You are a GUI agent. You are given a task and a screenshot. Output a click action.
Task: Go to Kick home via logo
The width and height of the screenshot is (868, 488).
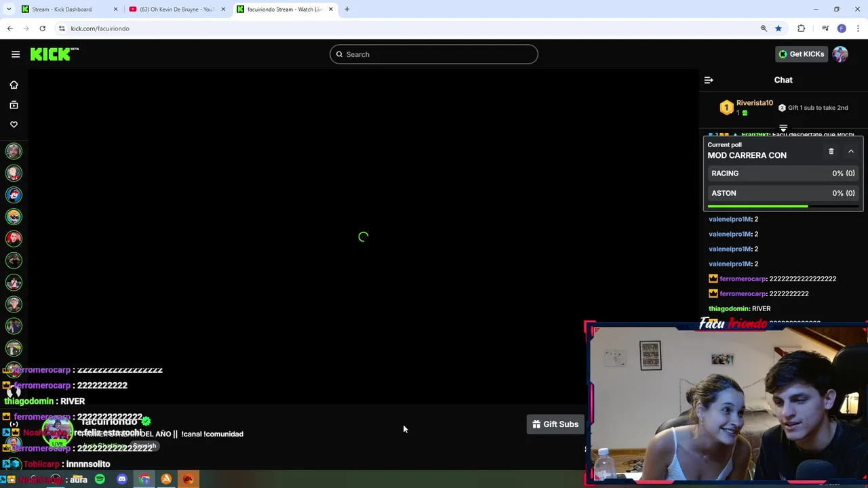click(x=54, y=54)
